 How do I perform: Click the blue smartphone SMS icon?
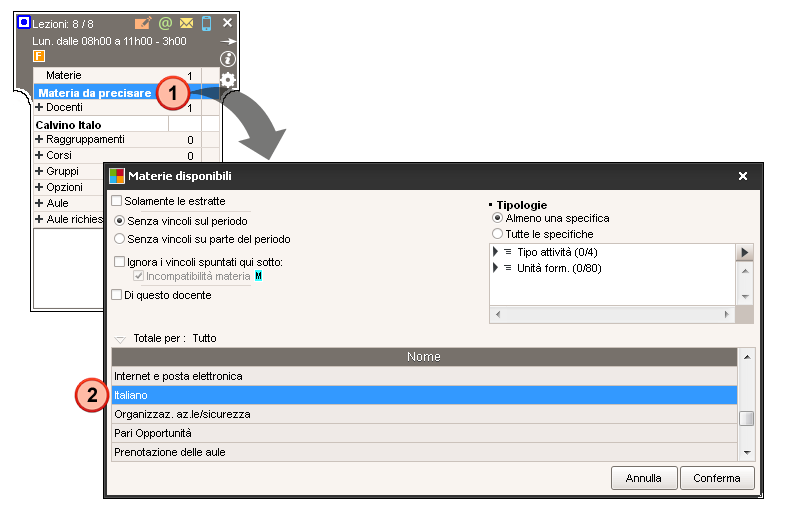click(206, 23)
